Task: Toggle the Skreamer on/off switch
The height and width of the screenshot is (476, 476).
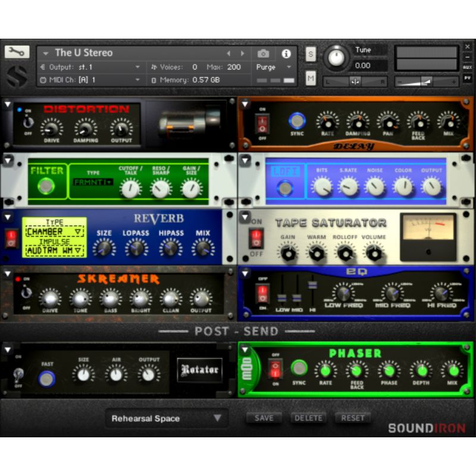Action: pyautogui.click(x=26, y=293)
